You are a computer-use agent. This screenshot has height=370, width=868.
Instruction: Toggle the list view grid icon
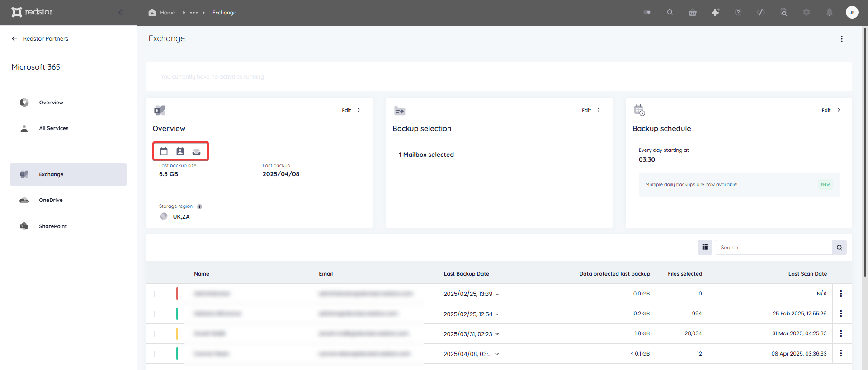click(x=705, y=247)
